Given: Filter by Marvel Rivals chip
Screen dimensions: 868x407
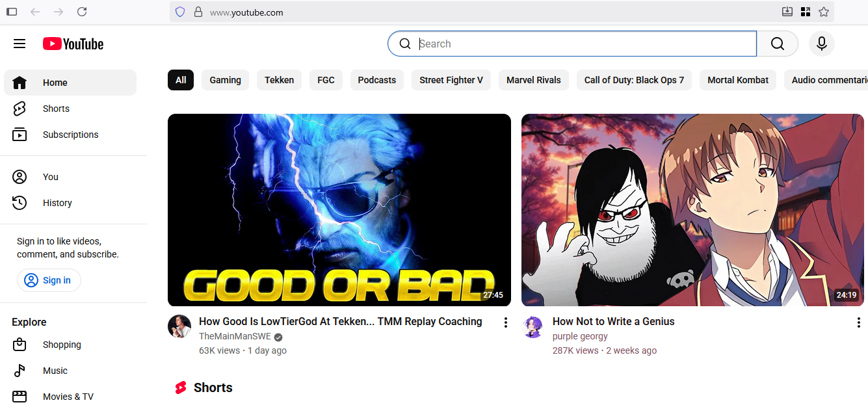Looking at the screenshot, I should pyautogui.click(x=533, y=80).
